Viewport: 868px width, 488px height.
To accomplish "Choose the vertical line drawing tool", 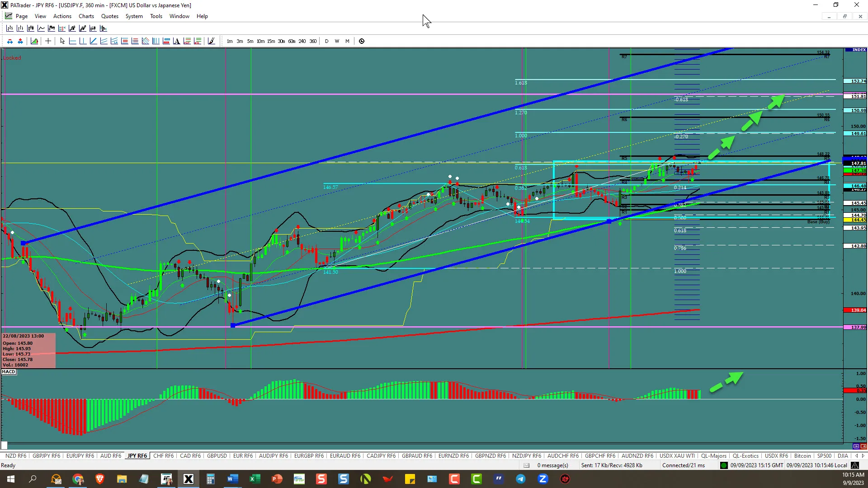I will (x=83, y=41).
